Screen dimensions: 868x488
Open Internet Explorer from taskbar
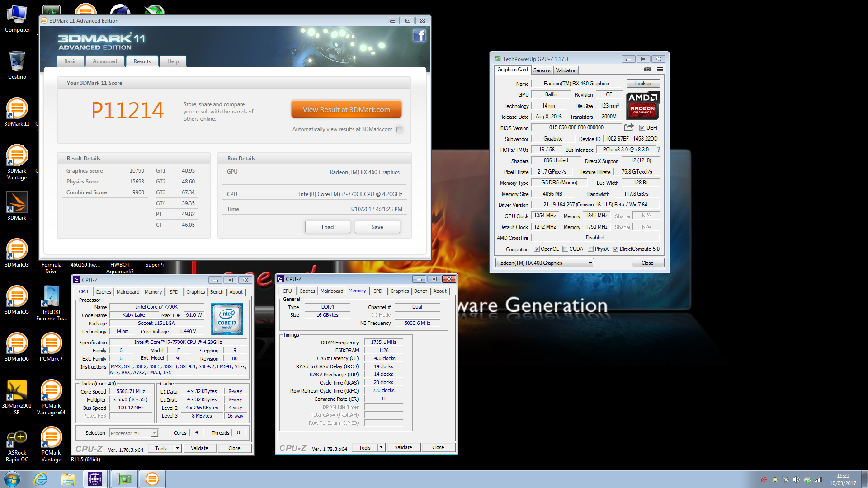41,479
